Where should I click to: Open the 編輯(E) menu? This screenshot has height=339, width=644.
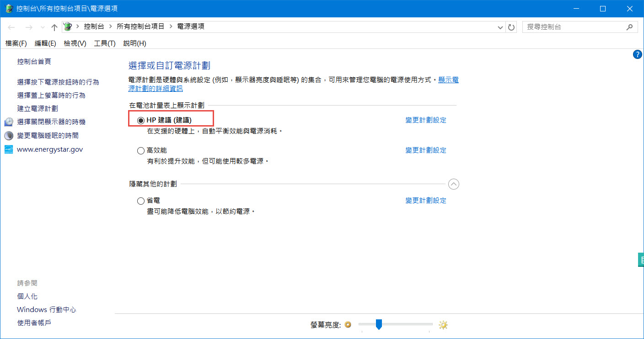[45, 43]
